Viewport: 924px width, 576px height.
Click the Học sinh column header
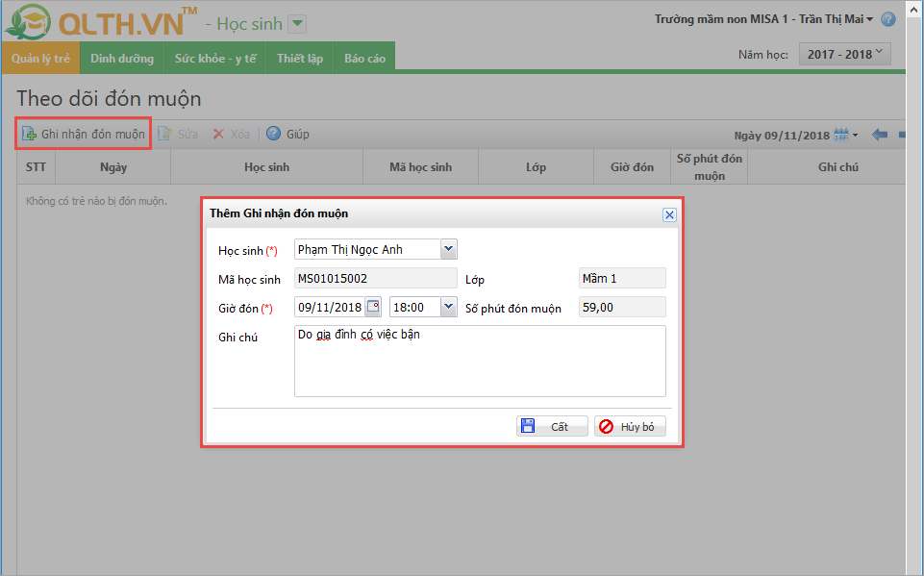267,167
